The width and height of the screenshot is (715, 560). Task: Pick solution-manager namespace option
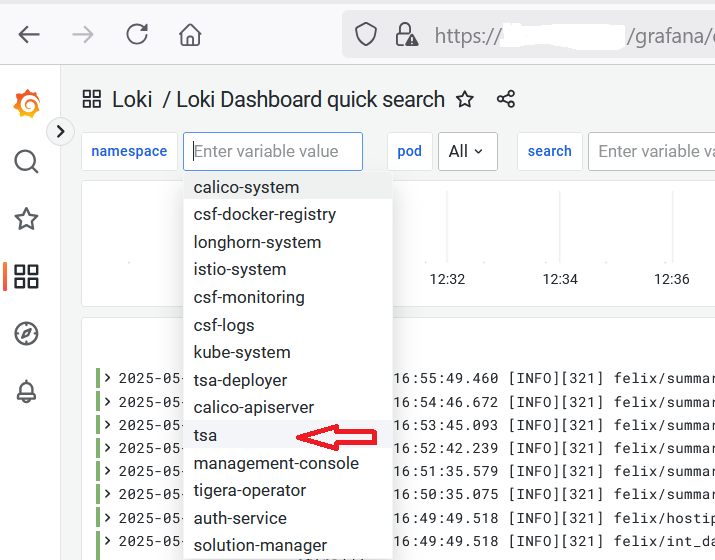(x=288, y=545)
